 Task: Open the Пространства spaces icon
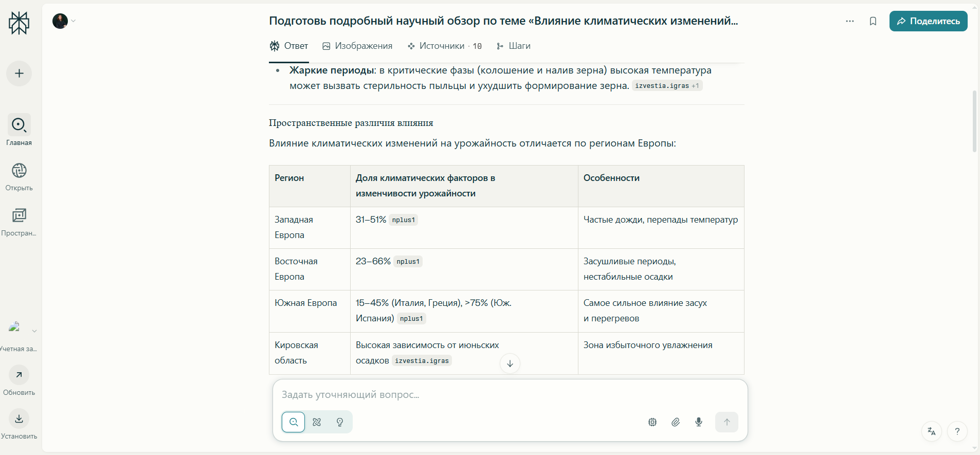coord(19,215)
